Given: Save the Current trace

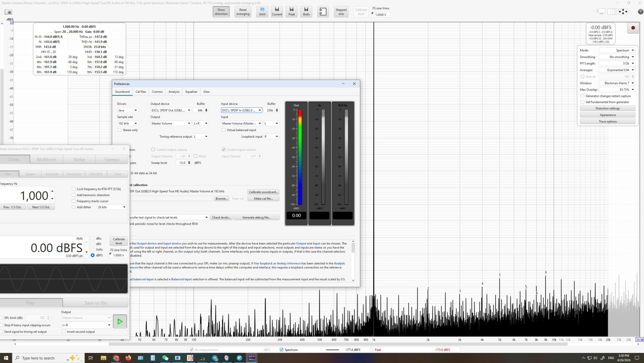Looking at the screenshot, I should coord(277,12).
